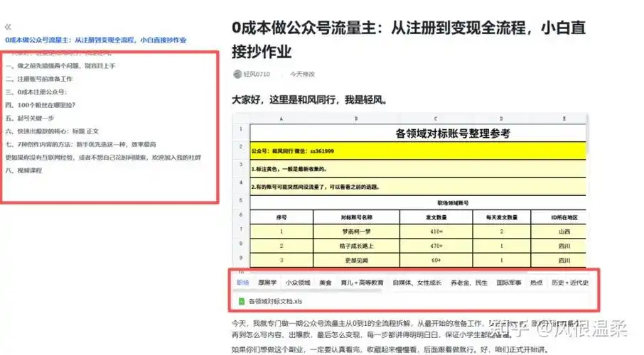
Task: Open outline item 四、100个粉丝在哪里捡
Action: [41, 105]
